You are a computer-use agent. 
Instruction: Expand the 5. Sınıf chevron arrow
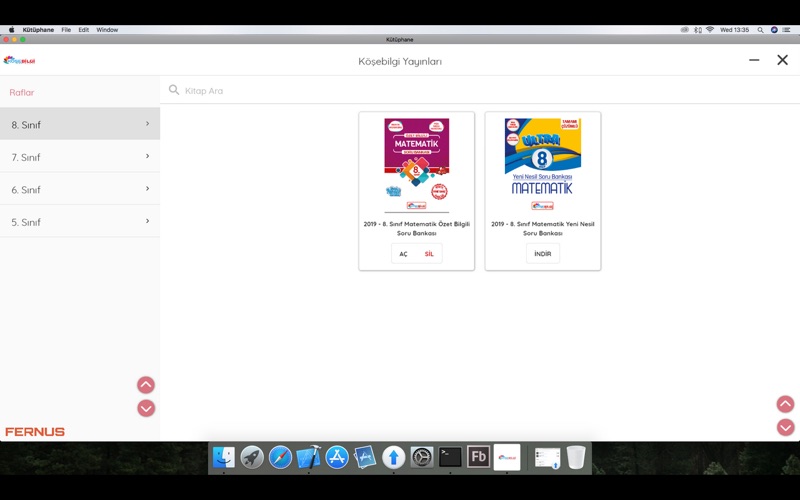tap(147, 221)
